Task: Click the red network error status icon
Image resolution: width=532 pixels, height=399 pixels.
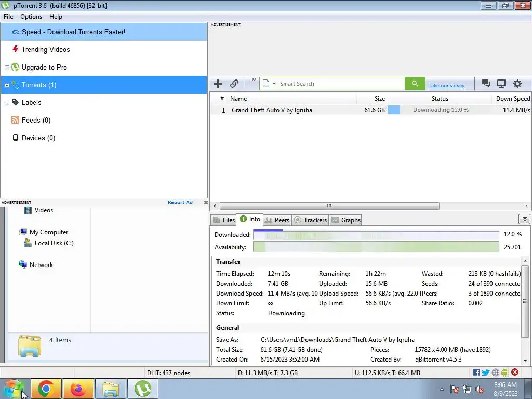Action: 515,372
